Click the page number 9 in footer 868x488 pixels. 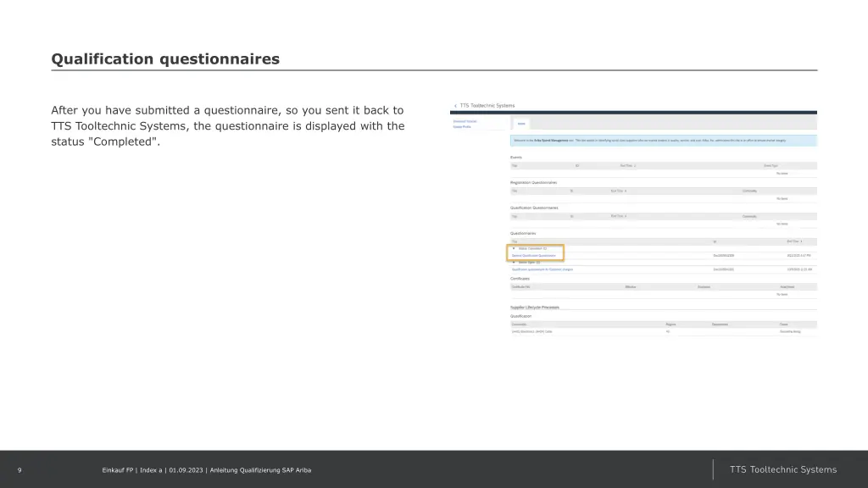[x=19, y=470]
